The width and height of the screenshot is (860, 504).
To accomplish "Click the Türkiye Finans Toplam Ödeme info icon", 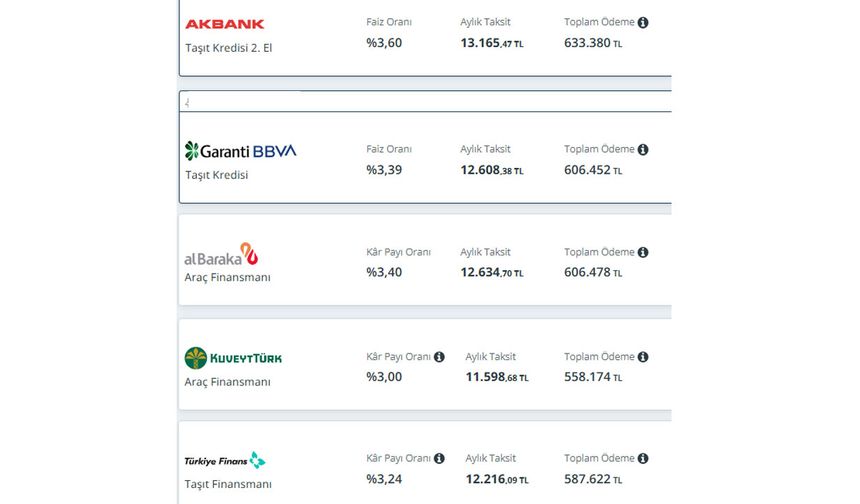I will pos(643,458).
